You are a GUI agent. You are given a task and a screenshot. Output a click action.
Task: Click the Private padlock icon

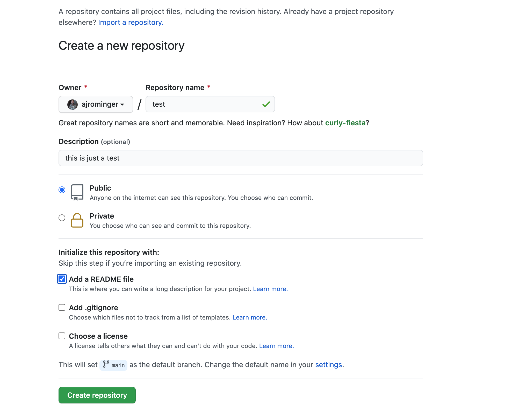[x=77, y=220]
